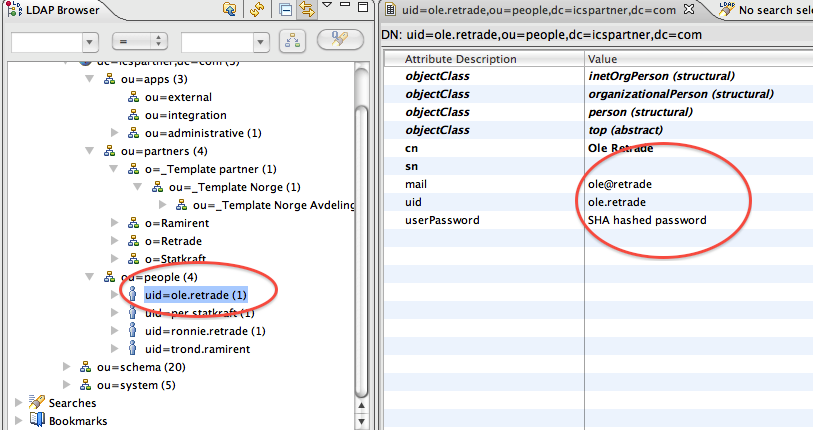Click the Searches flashlight icon
This screenshot has height=430, width=813.
point(37,401)
